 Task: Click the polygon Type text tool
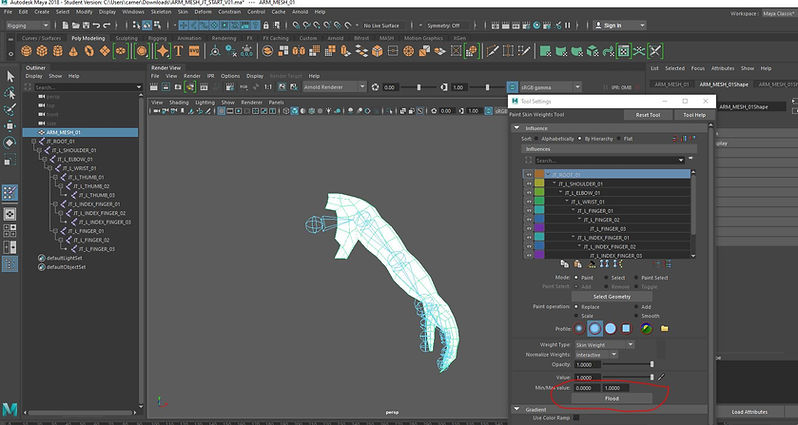coord(178,51)
